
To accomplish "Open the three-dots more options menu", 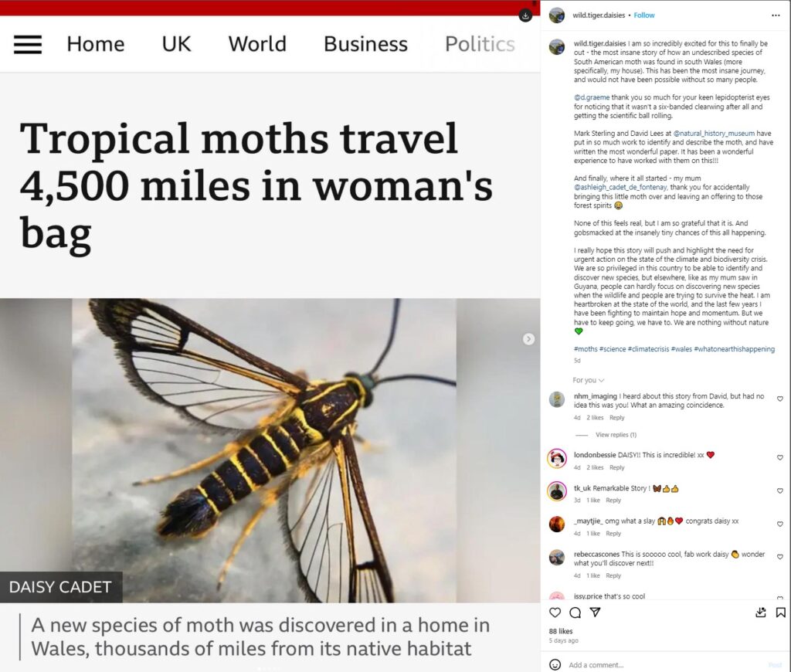I will 776,15.
